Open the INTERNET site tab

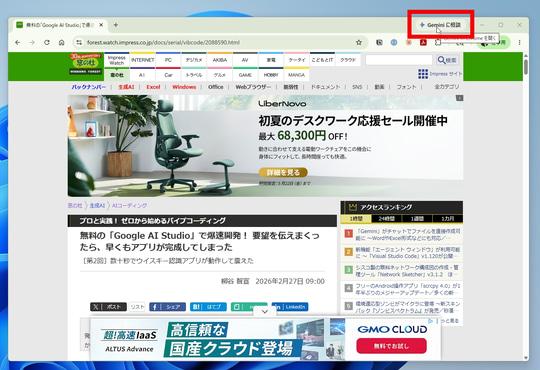pyautogui.click(x=143, y=60)
